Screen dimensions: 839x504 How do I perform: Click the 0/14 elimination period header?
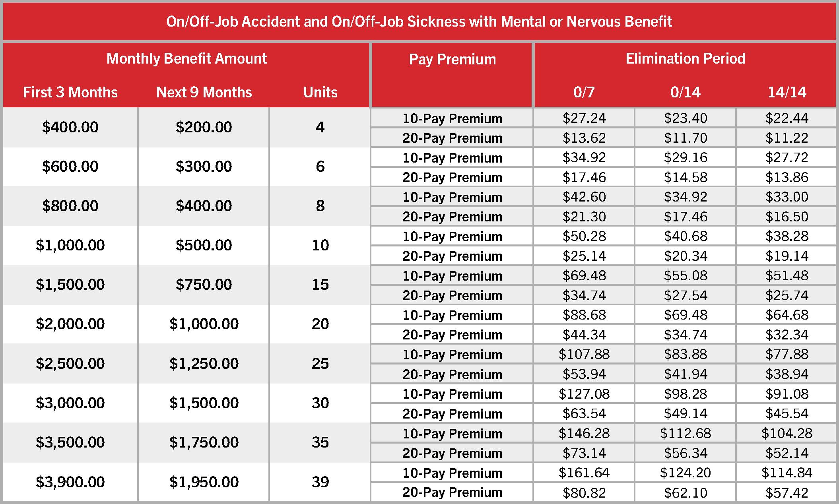click(x=685, y=92)
